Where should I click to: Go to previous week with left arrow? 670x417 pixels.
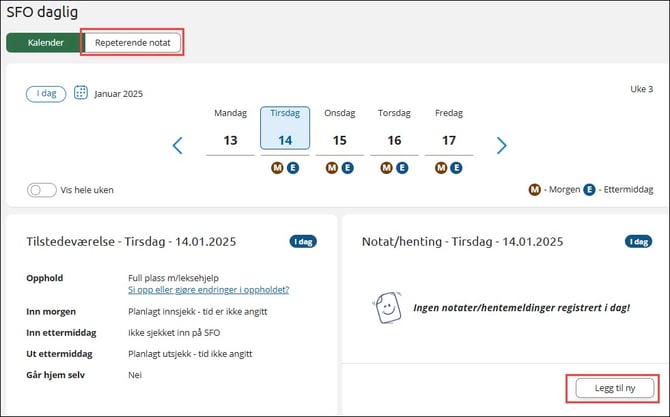point(178,146)
